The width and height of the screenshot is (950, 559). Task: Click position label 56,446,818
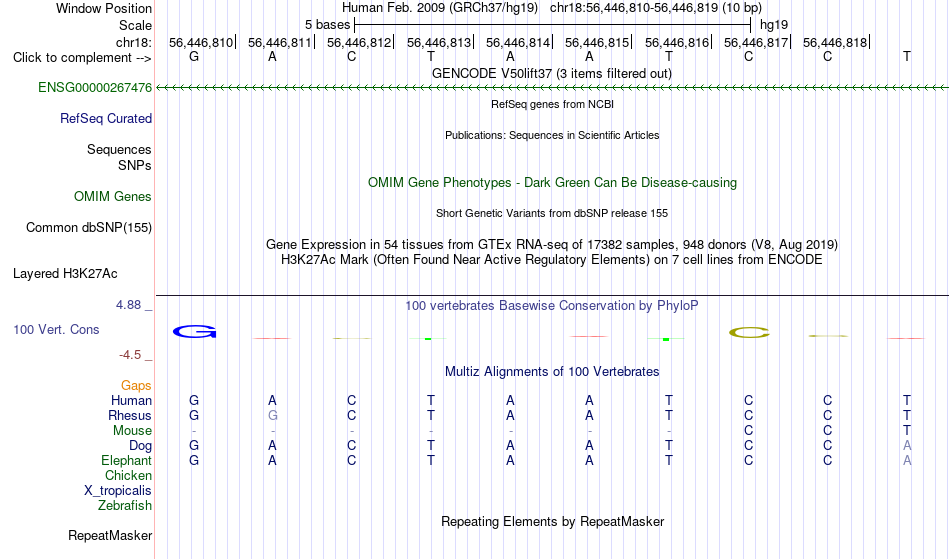835,42
